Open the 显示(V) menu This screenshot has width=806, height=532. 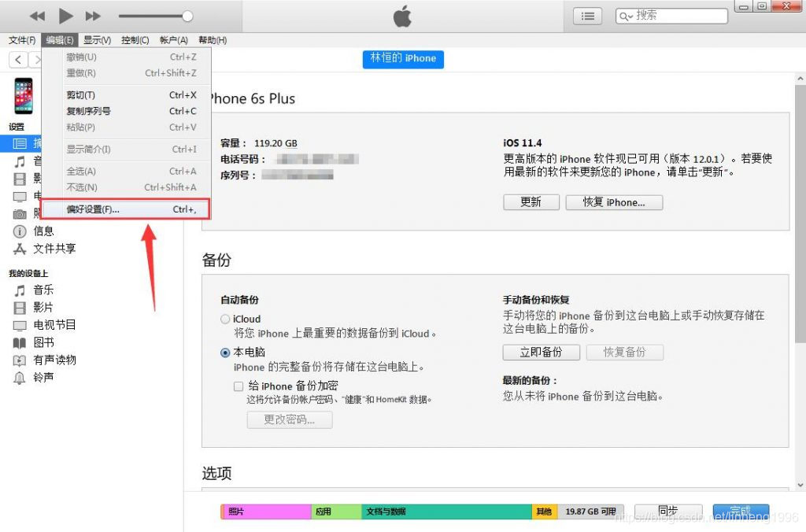(x=97, y=40)
